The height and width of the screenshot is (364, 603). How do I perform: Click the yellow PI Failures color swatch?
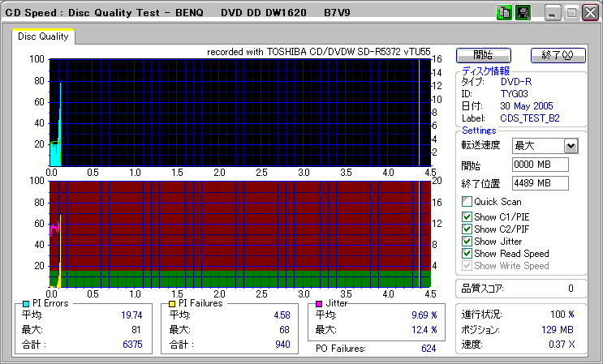tap(172, 304)
